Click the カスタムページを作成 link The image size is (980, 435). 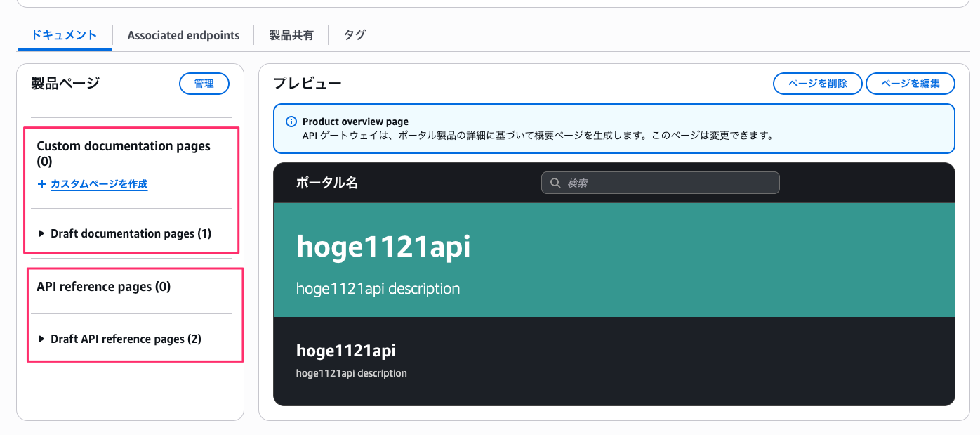pyautogui.click(x=99, y=184)
